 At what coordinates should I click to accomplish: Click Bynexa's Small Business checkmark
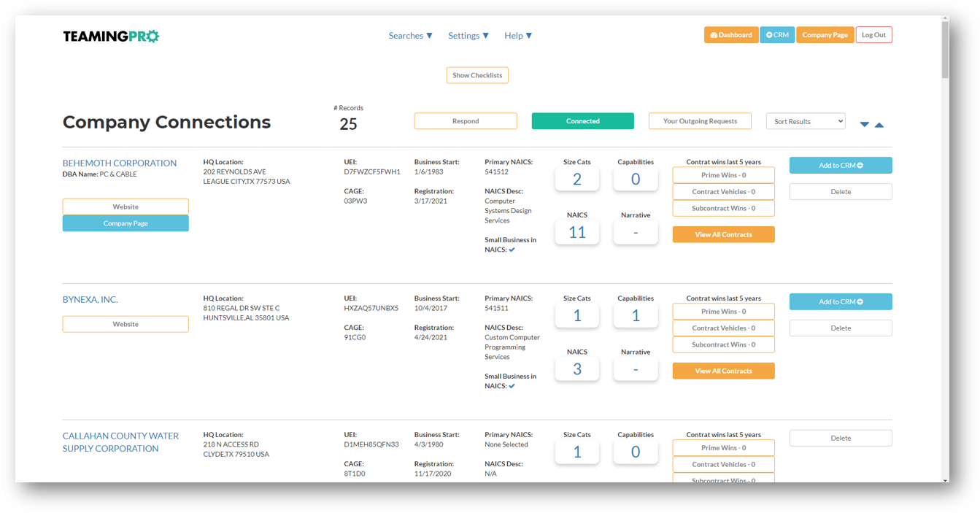coord(512,387)
